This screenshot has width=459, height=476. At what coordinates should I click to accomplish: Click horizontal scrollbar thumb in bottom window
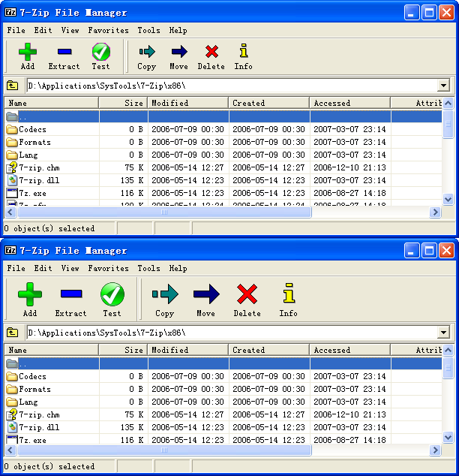click(164, 450)
